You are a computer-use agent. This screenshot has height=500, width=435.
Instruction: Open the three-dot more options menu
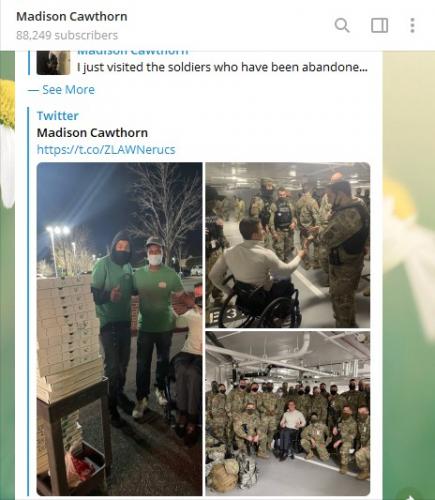pos(412,25)
